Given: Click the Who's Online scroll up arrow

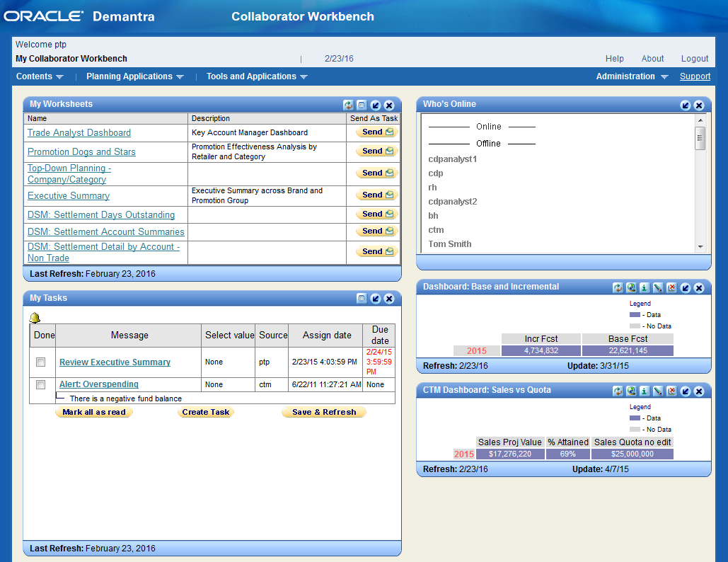Looking at the screenshot, I should pyautogui.click(x=700, y=120).
